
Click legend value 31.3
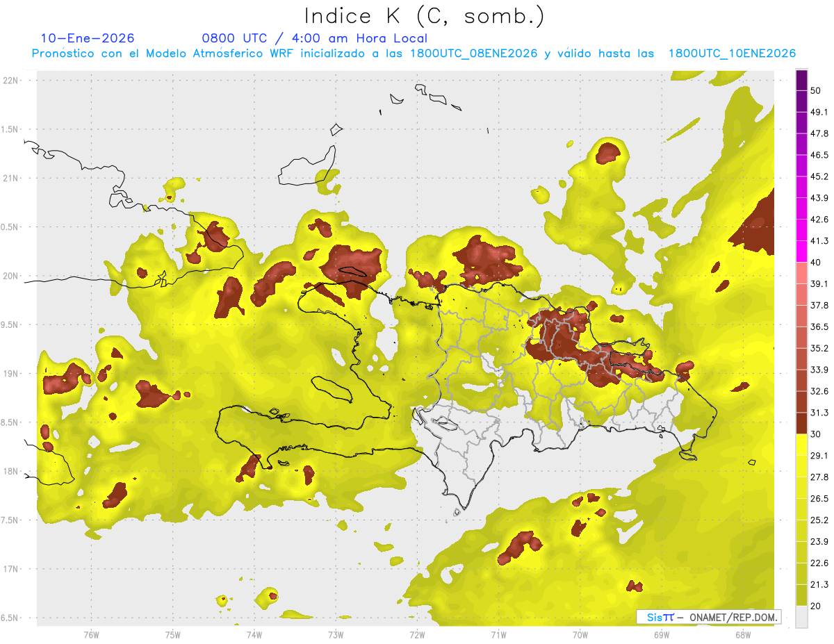click(x=819, y=413)
